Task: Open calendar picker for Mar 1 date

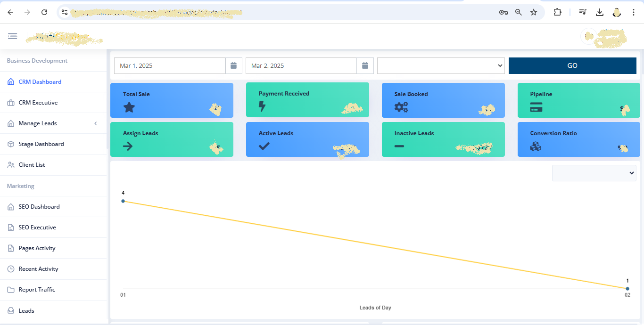Action: 233,66
